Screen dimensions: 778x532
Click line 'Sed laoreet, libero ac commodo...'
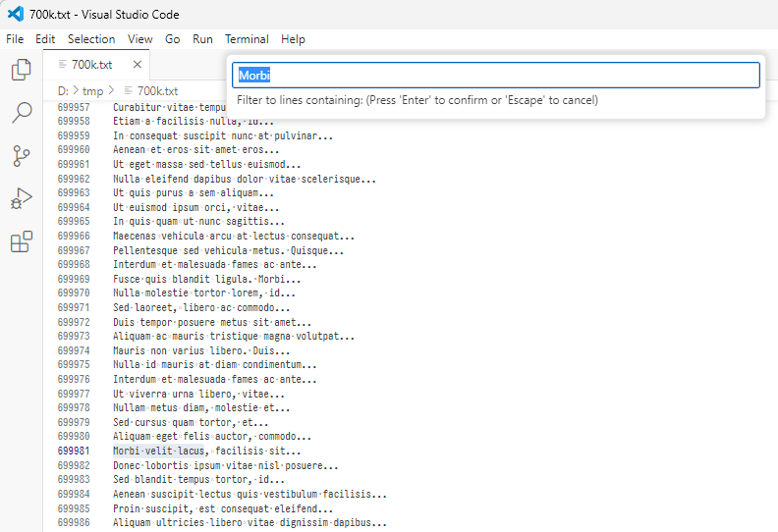[201, 308]
